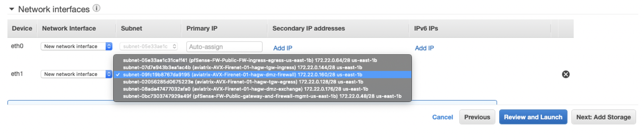This screenshot has height=139, width=644.
Task: Select pfSense-FW-Public-FW-ingress-egress subnet option
Action: point(250,60)
